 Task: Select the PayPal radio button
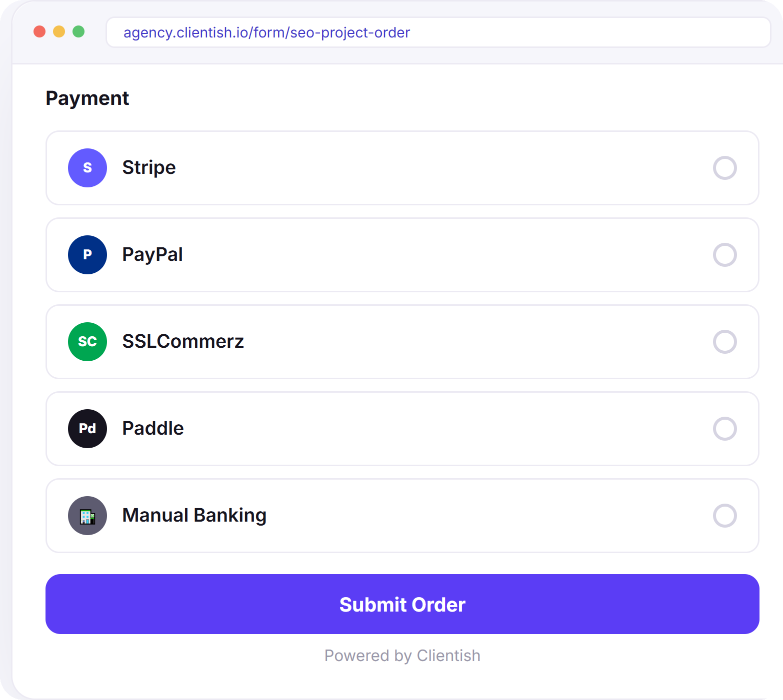click(724, 255)
